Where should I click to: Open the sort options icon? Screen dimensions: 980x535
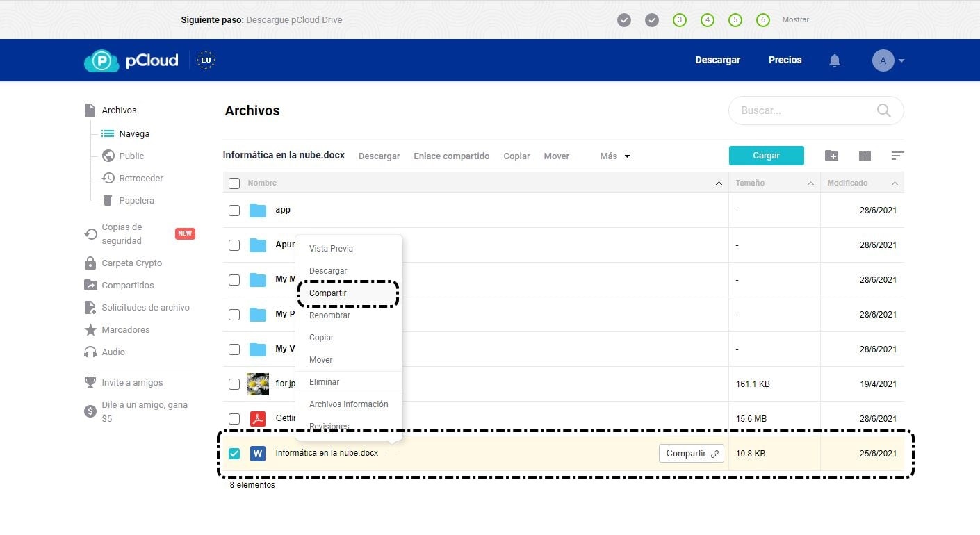tap(897, 156)
